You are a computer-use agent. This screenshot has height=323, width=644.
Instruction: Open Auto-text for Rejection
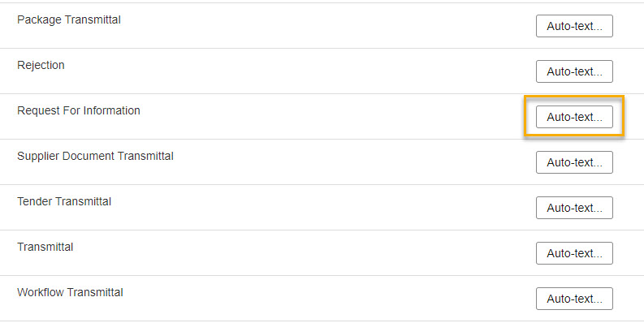[x=574, y=71]
